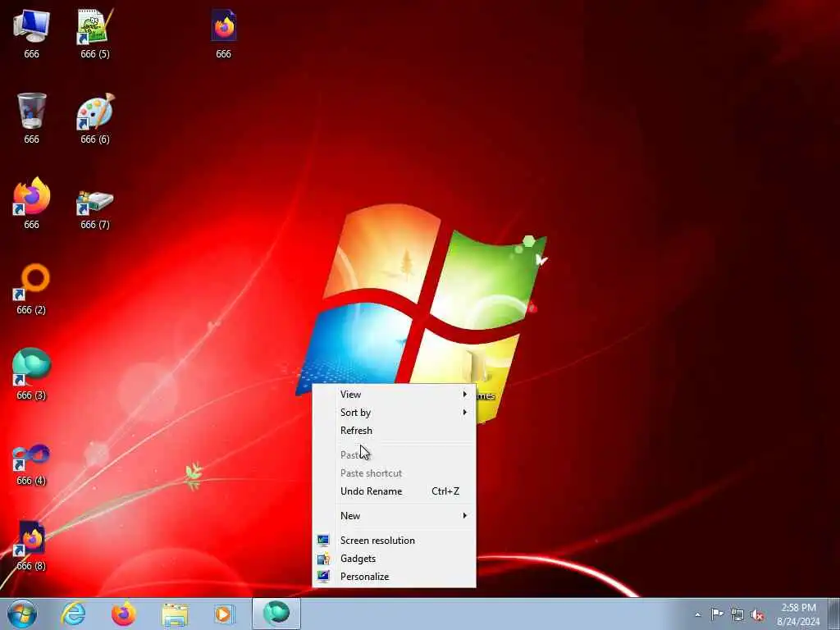Open the clock showing 2:58 PM
The image size is (840, 630).
(x=798, y=614)
